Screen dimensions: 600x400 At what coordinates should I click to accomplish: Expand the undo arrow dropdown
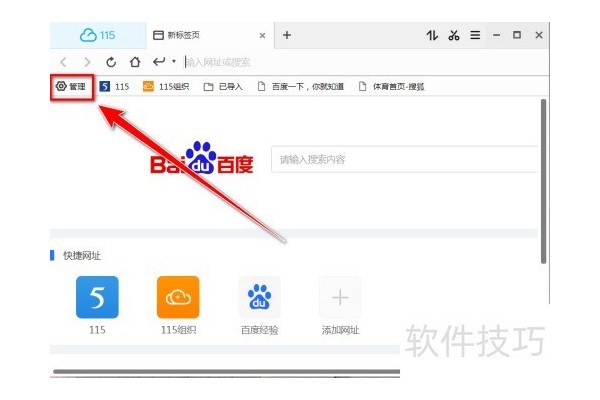click(x=174, y=61)
